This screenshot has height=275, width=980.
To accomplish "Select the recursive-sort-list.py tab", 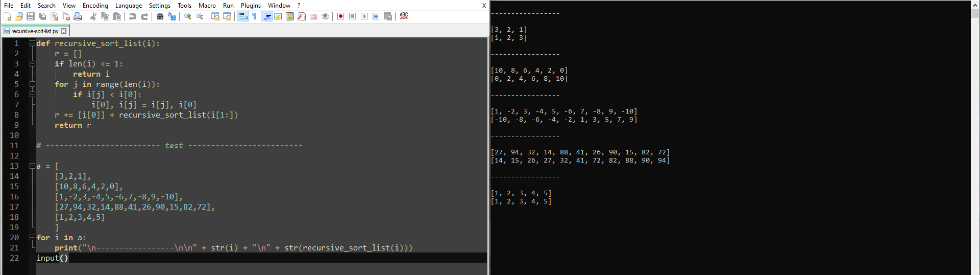I will (35, 31).
